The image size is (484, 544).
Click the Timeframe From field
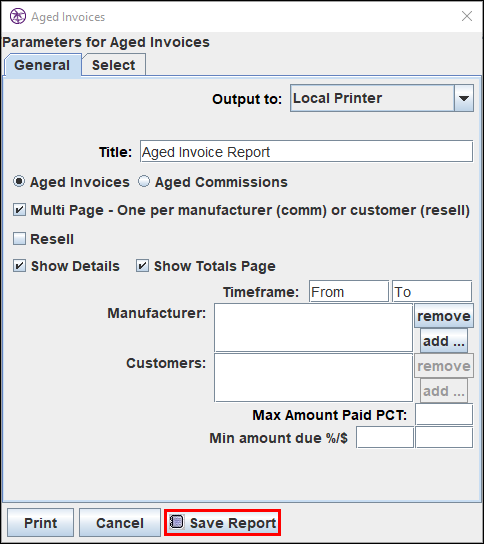tap(349, 291)
